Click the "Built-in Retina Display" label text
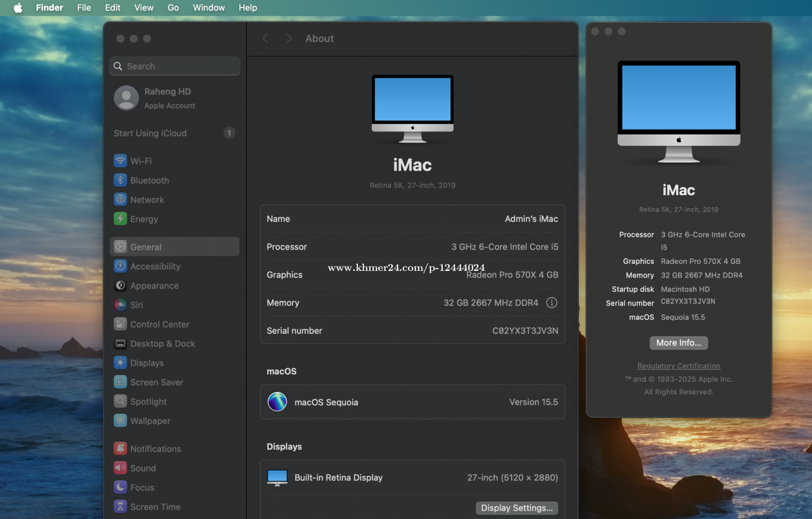812x519 pixels. click(x=338, y=477)
